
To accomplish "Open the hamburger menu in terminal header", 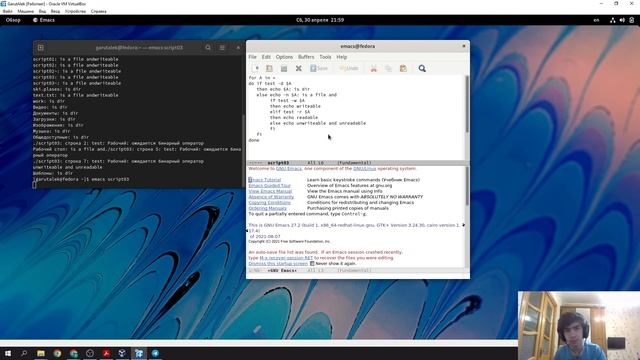I will [222, 47].
